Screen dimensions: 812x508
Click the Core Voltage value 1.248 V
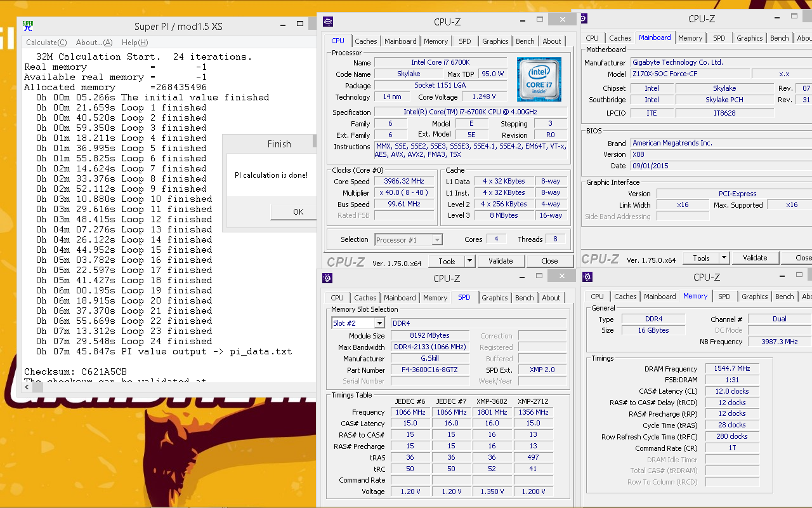(484, 97)
